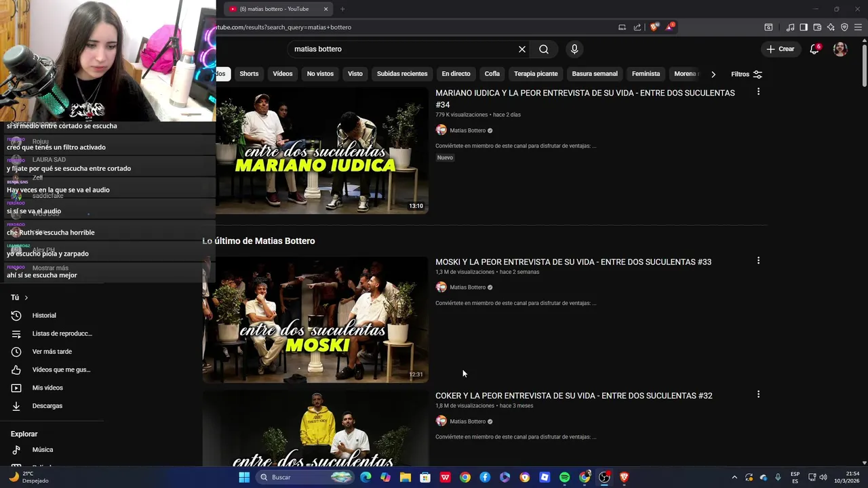The height and width of the screenshot is (488, 868).
Task: Open Vídeos que me gustan in the sidebar
Action: (52, 369)
